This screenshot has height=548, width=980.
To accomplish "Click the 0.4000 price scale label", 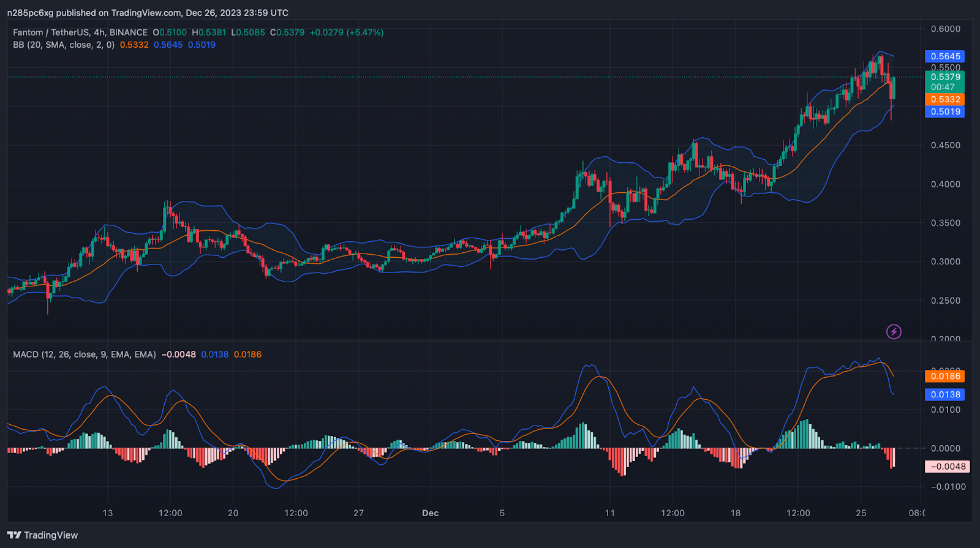I will [x=946, y=184].
